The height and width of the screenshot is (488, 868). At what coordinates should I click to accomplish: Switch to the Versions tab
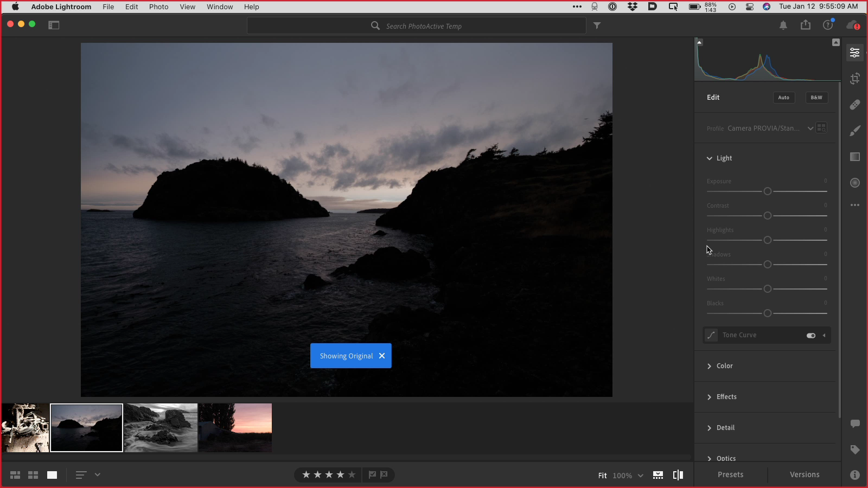coord(805,474)
